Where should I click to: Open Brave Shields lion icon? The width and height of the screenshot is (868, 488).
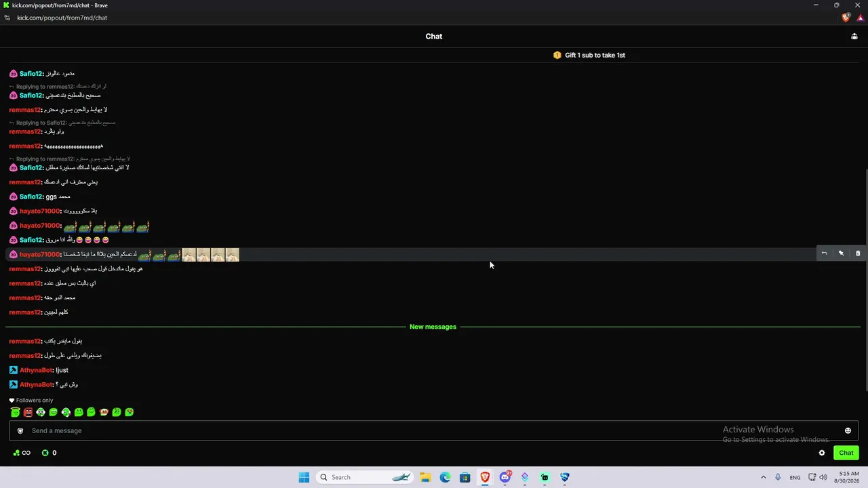[x=846, y=18]
